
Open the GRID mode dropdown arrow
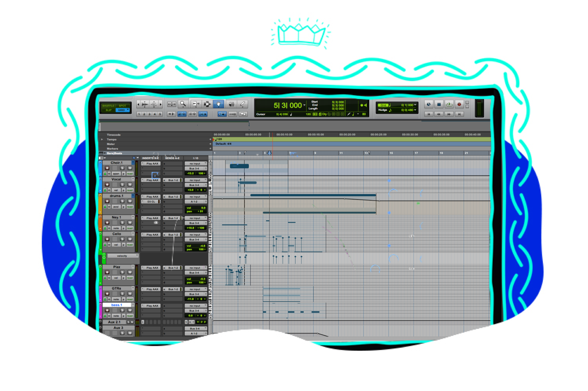tap(128, 110)
